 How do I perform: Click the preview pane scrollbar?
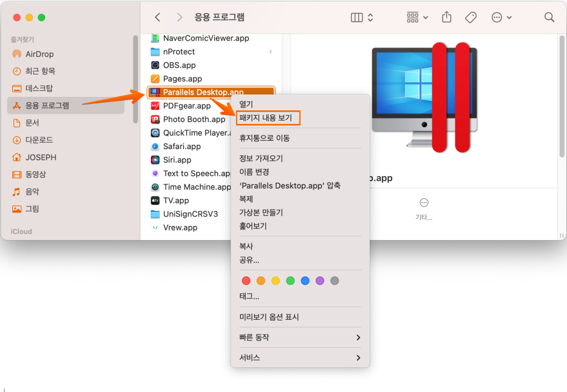tap(562, 96)
